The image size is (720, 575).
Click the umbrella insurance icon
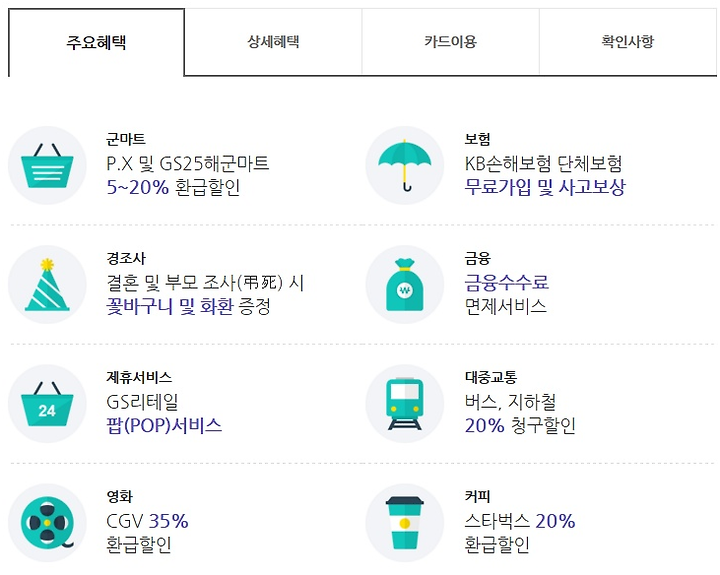[405, 165]
